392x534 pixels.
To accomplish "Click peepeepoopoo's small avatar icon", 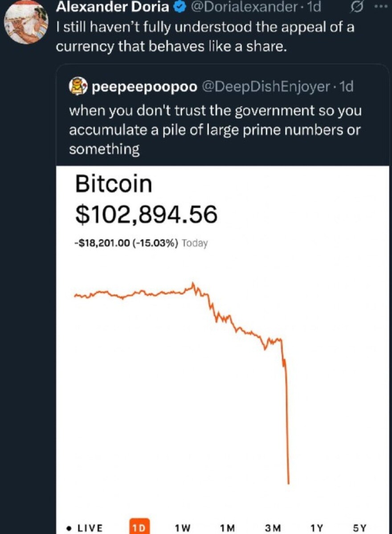I will pyautogui.click(x=78, y=87).
